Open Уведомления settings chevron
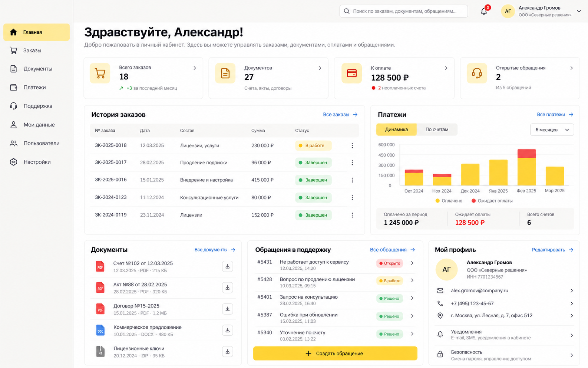Image resolution: width=588 pixels, height=368 pixels. (x=571, y=335)
